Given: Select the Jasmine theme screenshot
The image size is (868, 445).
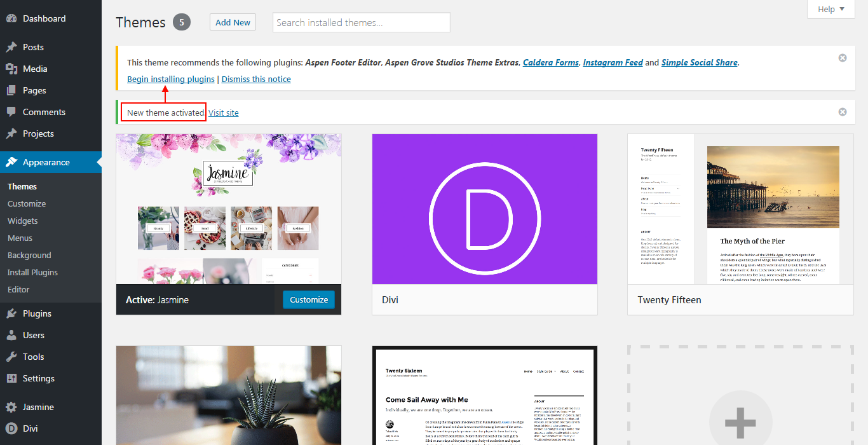Looking at the screenshot, I should (x=229, y=209).
